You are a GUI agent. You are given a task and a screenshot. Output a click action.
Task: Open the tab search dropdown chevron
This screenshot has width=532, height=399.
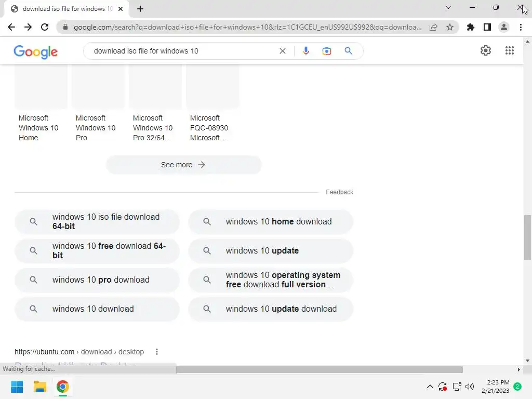pyautogui.click(x=448, y=7)
